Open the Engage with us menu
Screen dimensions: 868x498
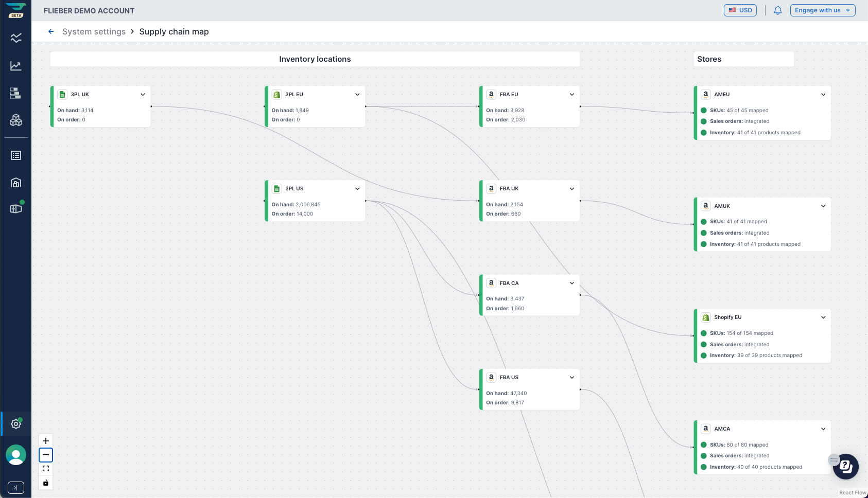[x=822, y=10]
